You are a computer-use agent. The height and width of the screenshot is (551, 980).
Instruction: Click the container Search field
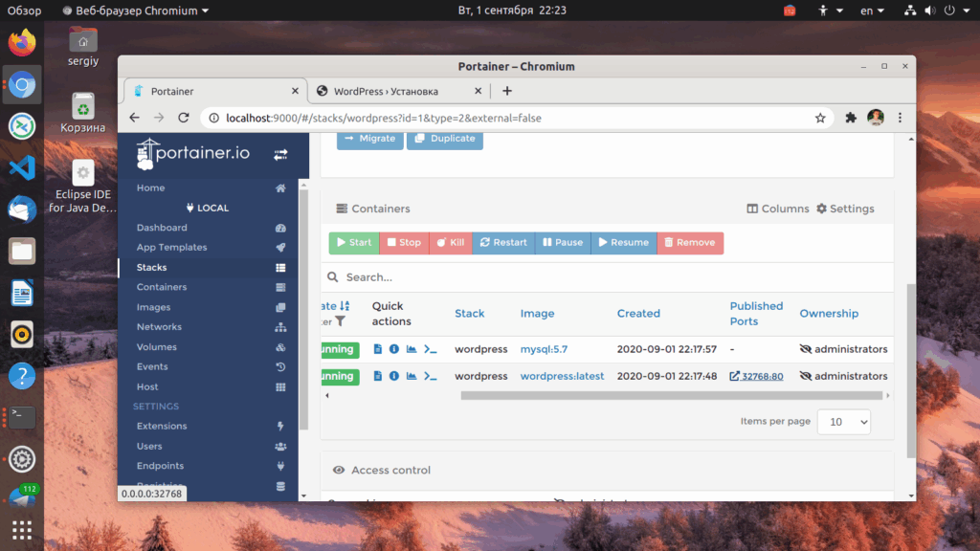click(606, 277)
